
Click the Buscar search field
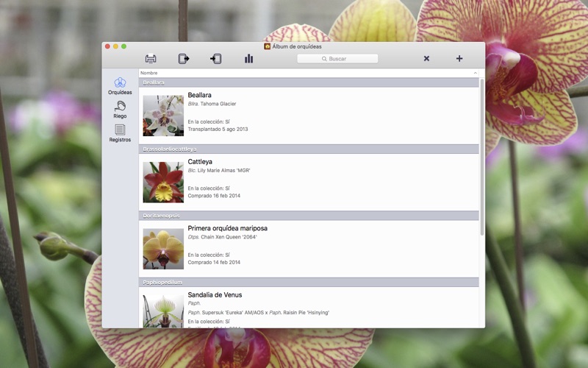[x=337, y=59]
